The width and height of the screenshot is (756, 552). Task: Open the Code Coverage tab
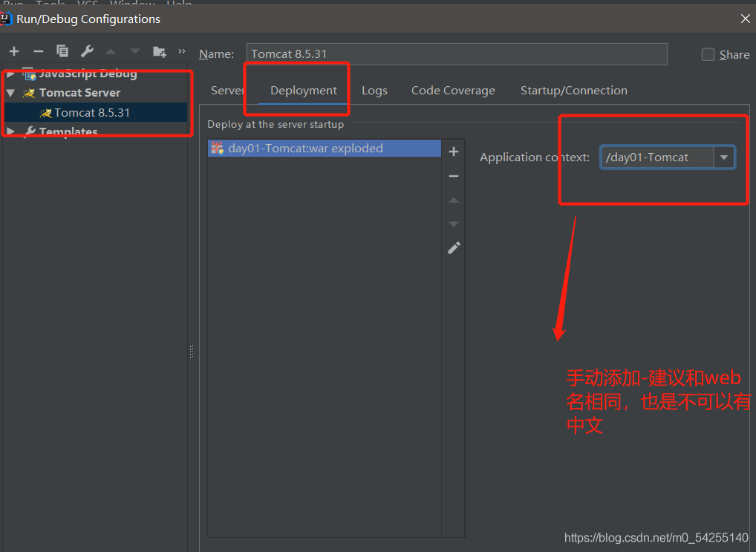tap(453, 90)
